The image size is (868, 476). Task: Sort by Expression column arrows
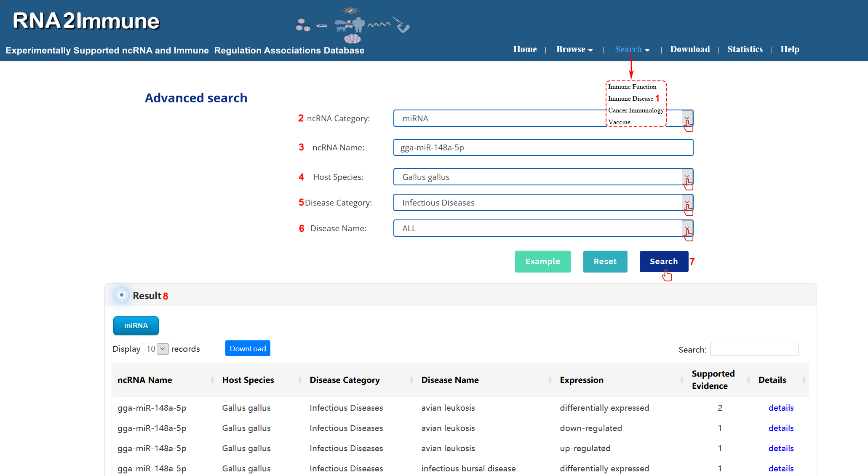pos(681,380)
